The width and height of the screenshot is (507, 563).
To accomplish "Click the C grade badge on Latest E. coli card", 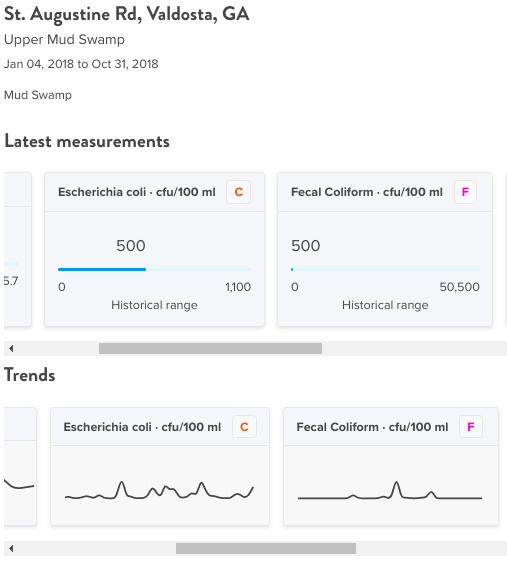I will point(238,192).
